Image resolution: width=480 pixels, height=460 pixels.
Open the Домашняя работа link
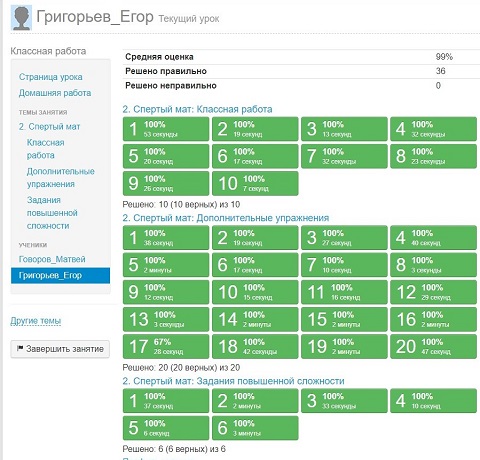(55, 93)
